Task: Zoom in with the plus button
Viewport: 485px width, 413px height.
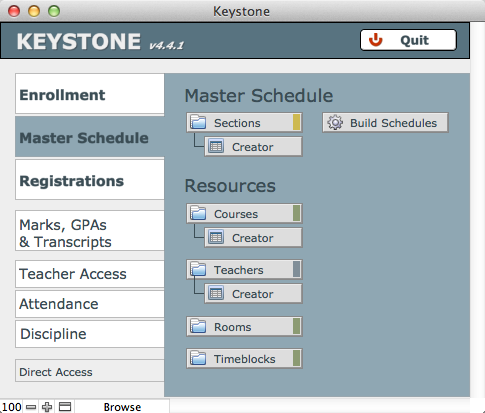Action: [47, 407]
